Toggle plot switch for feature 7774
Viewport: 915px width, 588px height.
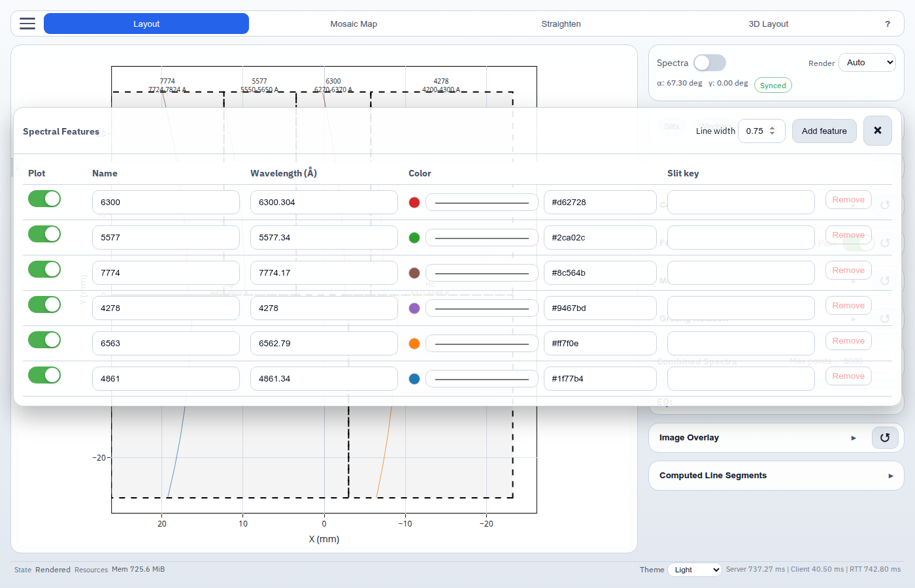coord(44,269)
